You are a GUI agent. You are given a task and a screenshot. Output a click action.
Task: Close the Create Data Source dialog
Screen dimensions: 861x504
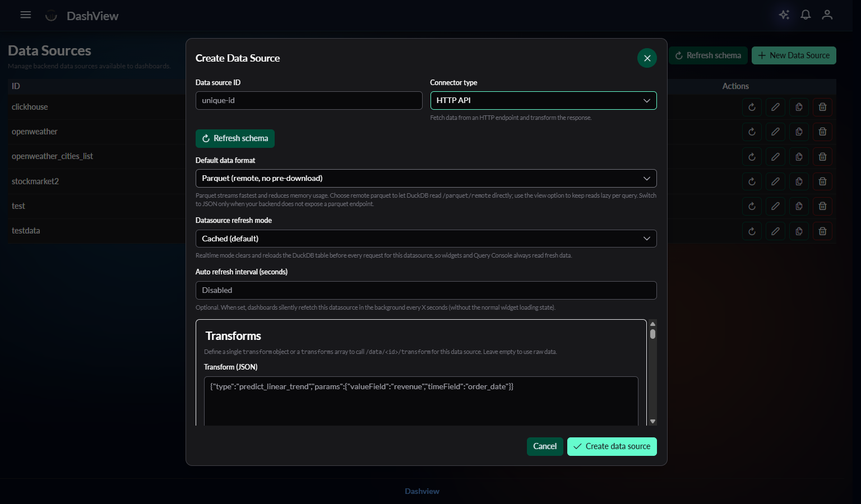tap(647, 58)
